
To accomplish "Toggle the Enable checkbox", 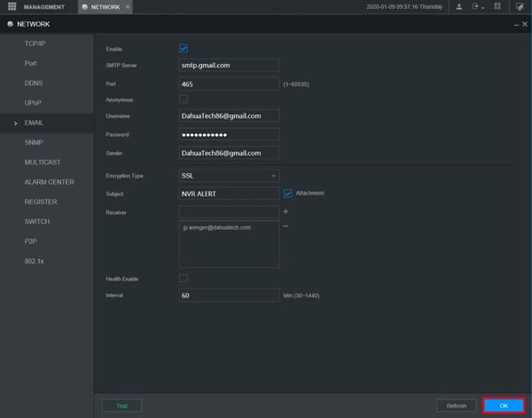I will (x=184, y=49).
